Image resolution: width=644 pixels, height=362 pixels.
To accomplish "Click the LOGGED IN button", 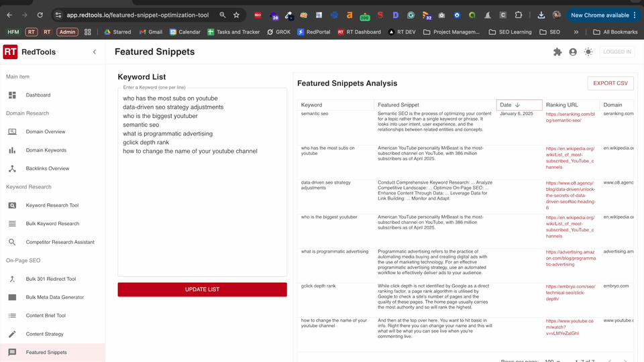I will click(x=617, y=52).
